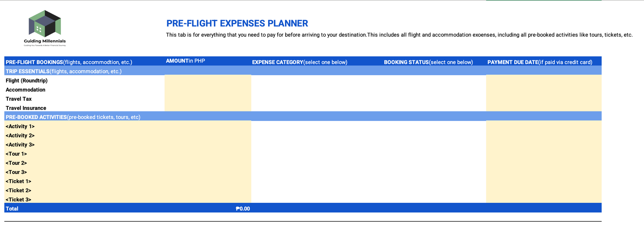
Task: Select payment due date cell for Flight
Action: tap(544, 80)
